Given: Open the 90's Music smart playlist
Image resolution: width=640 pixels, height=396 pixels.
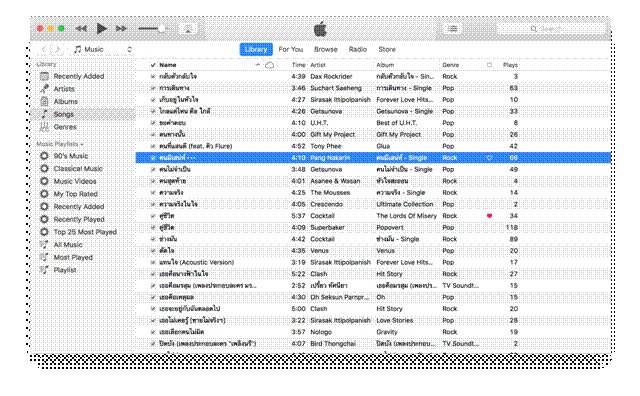Looking at the screenshot, I should [71, 156].
